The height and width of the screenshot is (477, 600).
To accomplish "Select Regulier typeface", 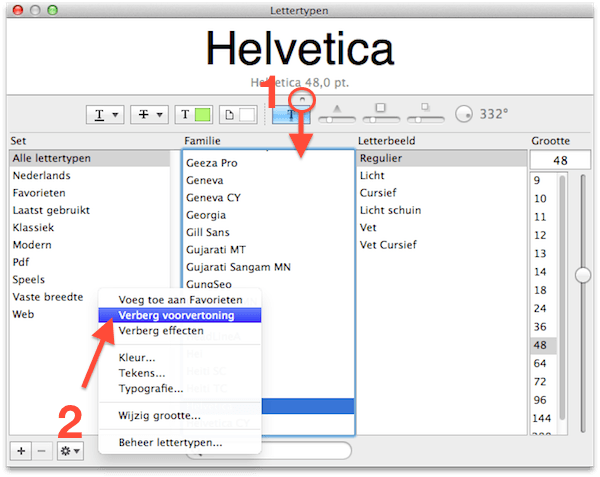I will 442,158.
